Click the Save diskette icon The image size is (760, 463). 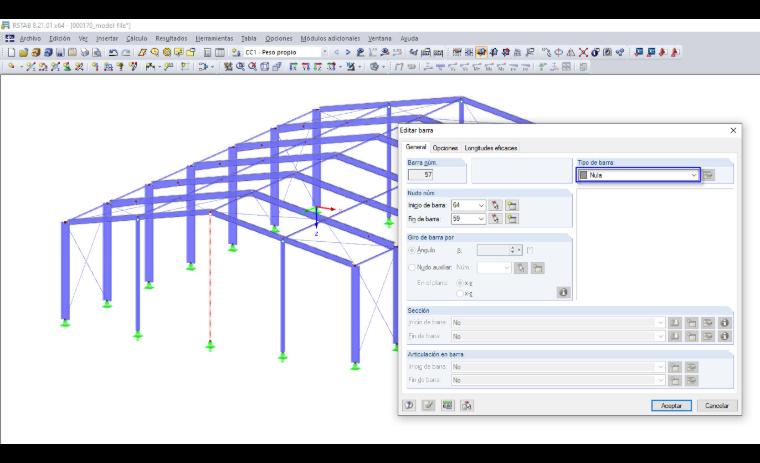pyautogui.click(x=60, y=52)
